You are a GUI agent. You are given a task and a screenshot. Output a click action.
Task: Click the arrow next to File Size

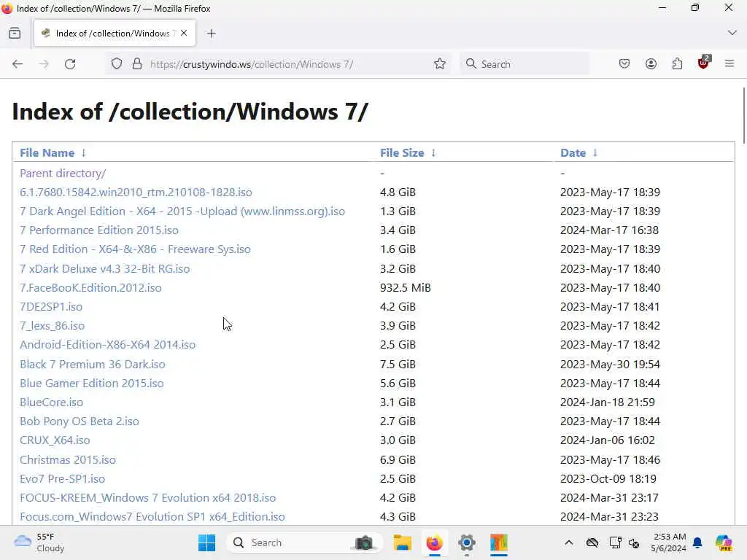[433, 153]
